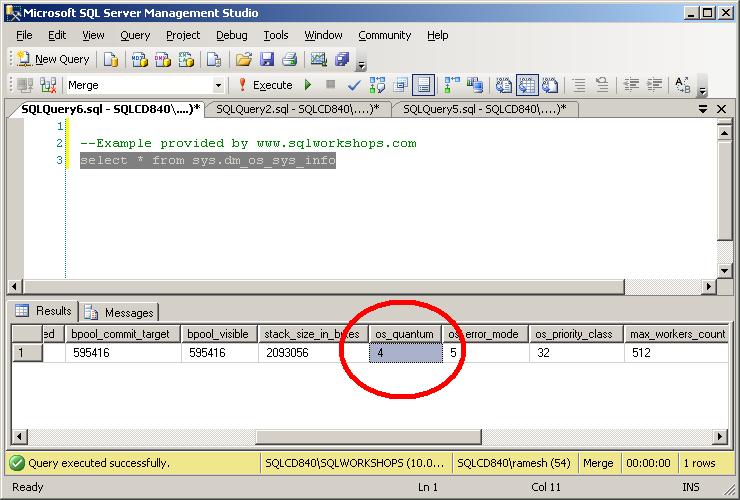
Task: Open the Window menu
Action: click(x=323, y=35)
